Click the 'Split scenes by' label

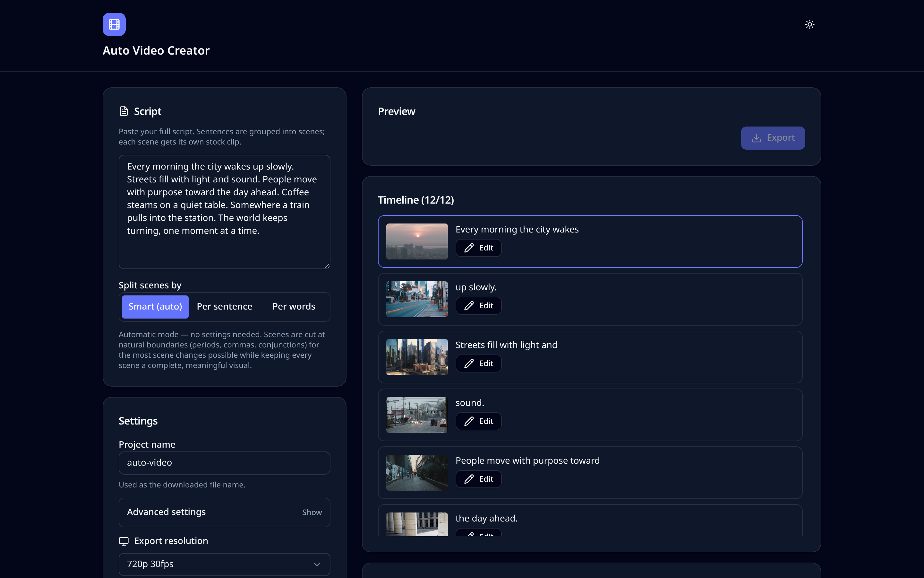coord(150,285)
